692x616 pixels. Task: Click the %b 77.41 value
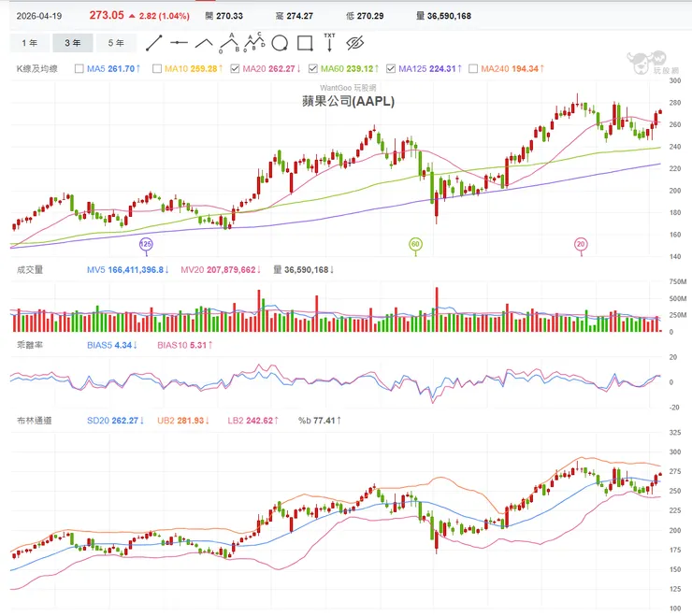(x=320, y=421)
